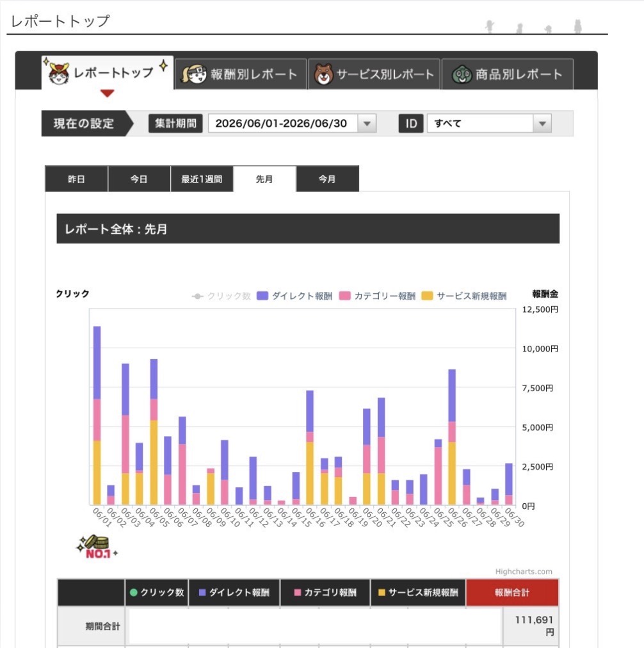The width and height of the screenshot is (644, 648).
Task: Click the レポート全体：先月 heading bar
Action: 308,229
